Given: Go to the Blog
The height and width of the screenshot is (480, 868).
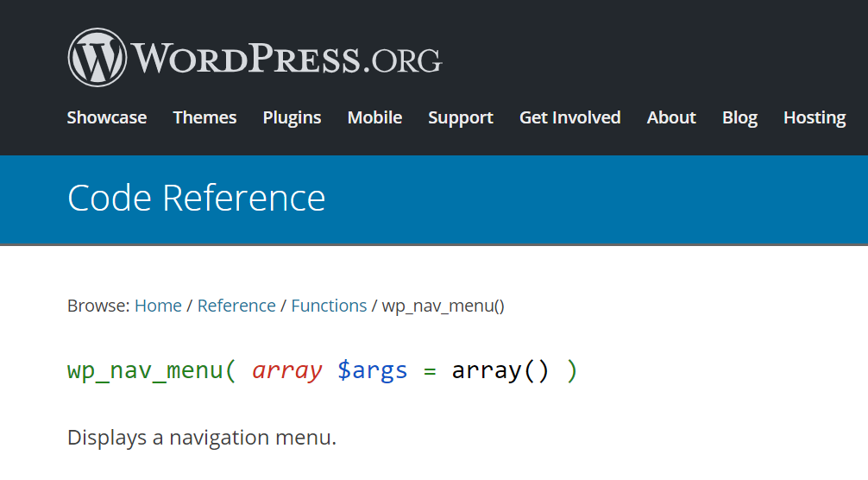Looking at the screenshot, I should (739, 117).
